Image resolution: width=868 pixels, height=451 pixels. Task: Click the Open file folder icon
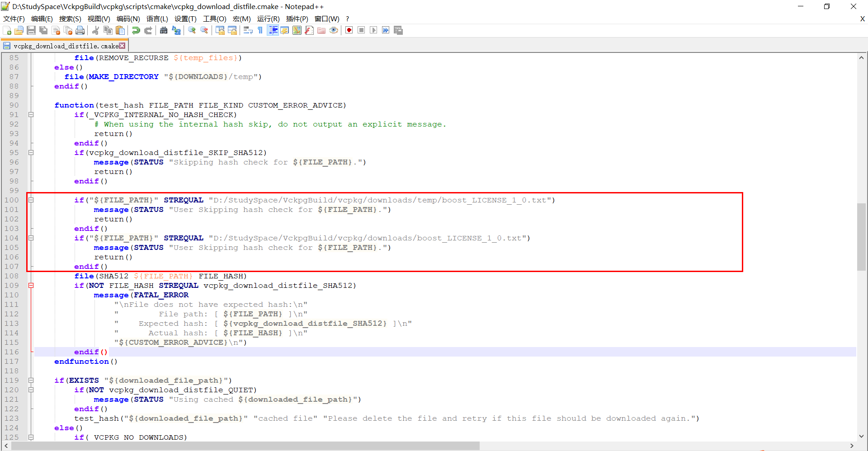click(19, 30)
